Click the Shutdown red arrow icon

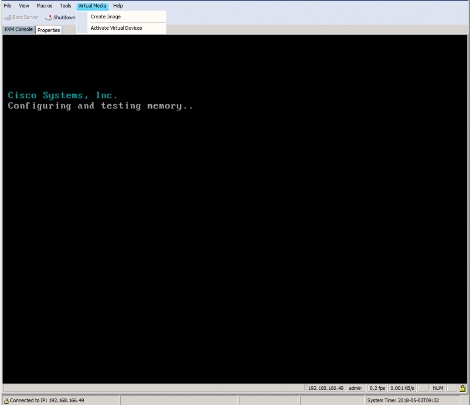pyautogui.click(x=49, y=17)
